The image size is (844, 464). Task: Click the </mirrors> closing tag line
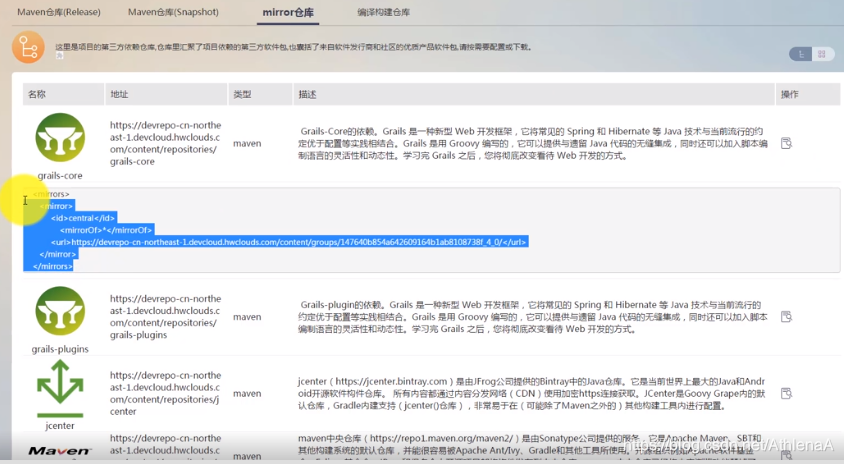(x=52, y=266)
